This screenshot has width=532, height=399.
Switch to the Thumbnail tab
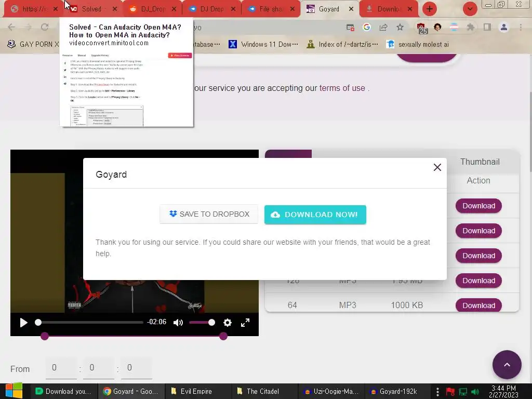click(x=480, y=162)
